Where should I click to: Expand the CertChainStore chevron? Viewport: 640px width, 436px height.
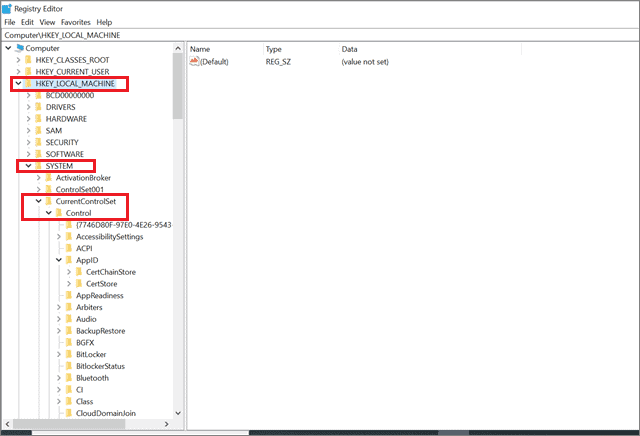click(x=69, y=272)
